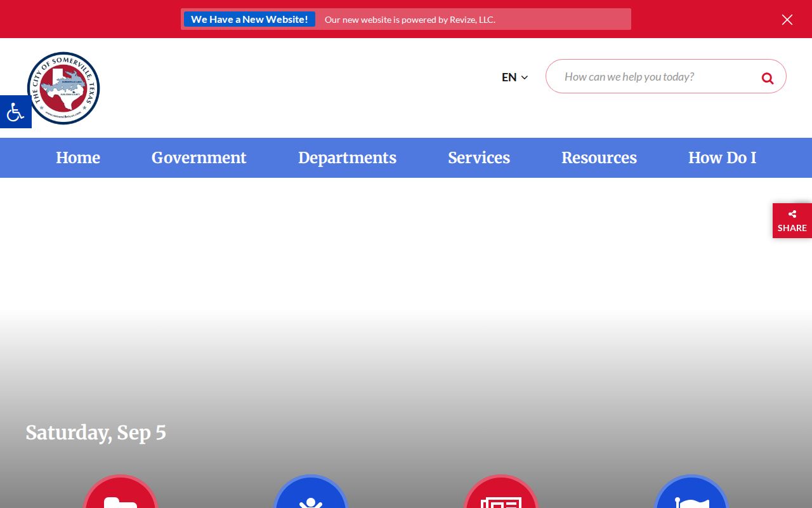Open the How Do I menu
812x508 pixels.
pyautogui.click(x=723, y=157)
